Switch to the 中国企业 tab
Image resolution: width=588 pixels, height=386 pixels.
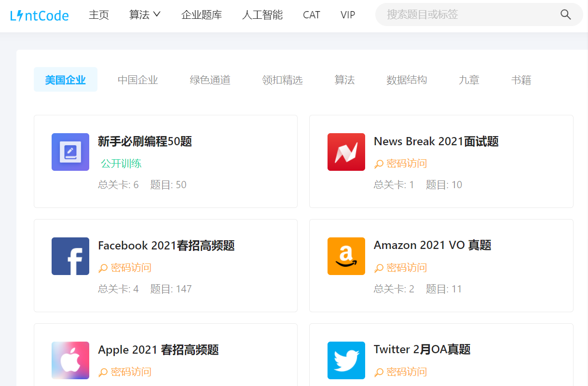tap(138, 80)
